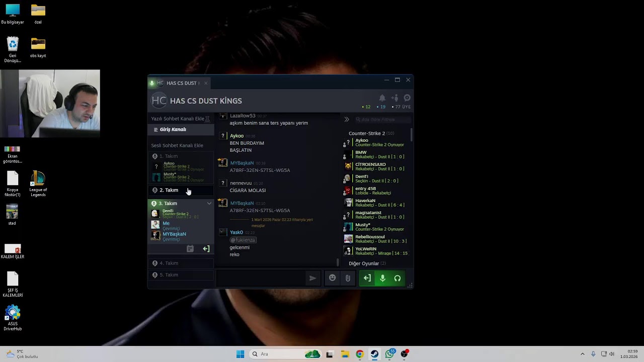This screenshot has height=362, width=644.
Task: Click the chat message scrollbar
Action: click(338, 262)
